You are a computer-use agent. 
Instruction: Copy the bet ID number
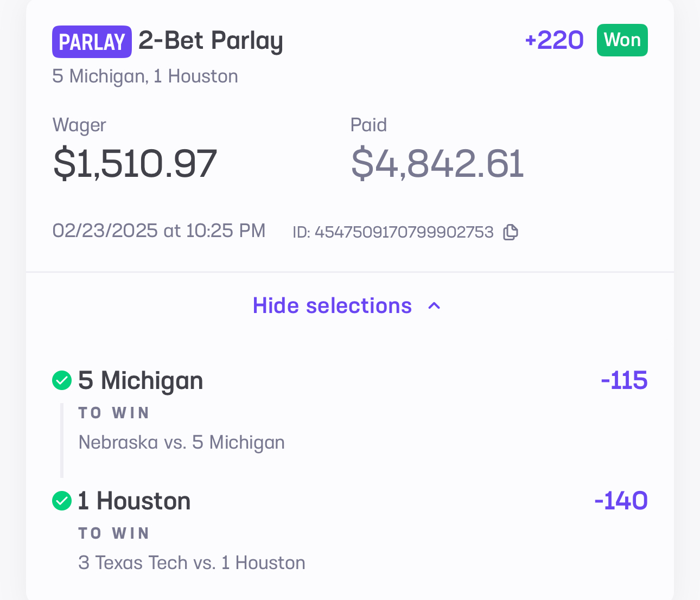pos(510,232)
